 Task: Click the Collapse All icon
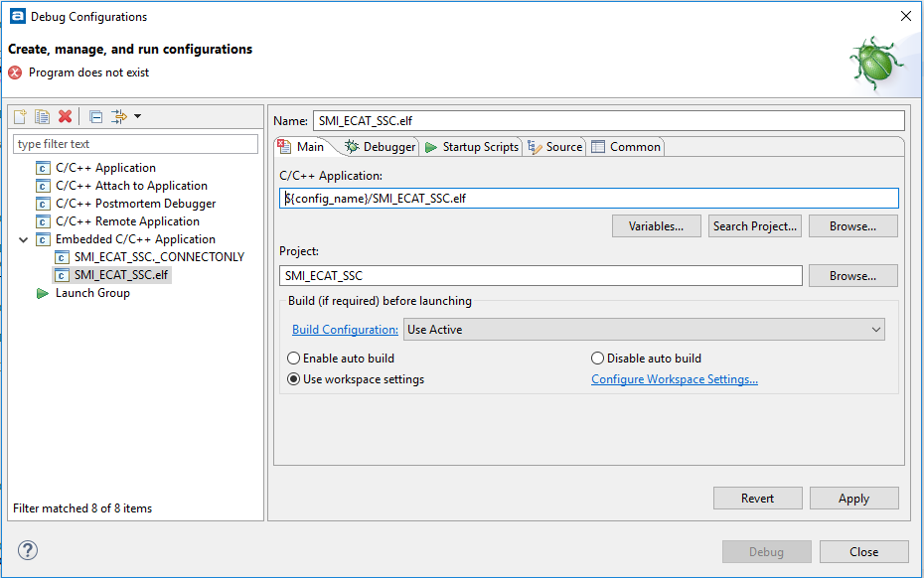coord(95,117)
